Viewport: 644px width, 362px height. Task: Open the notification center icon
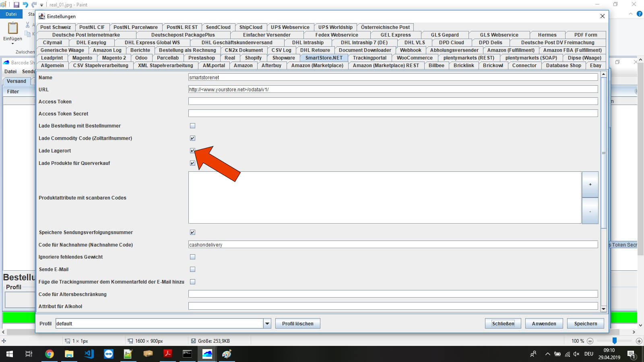[x=631, y=354]
